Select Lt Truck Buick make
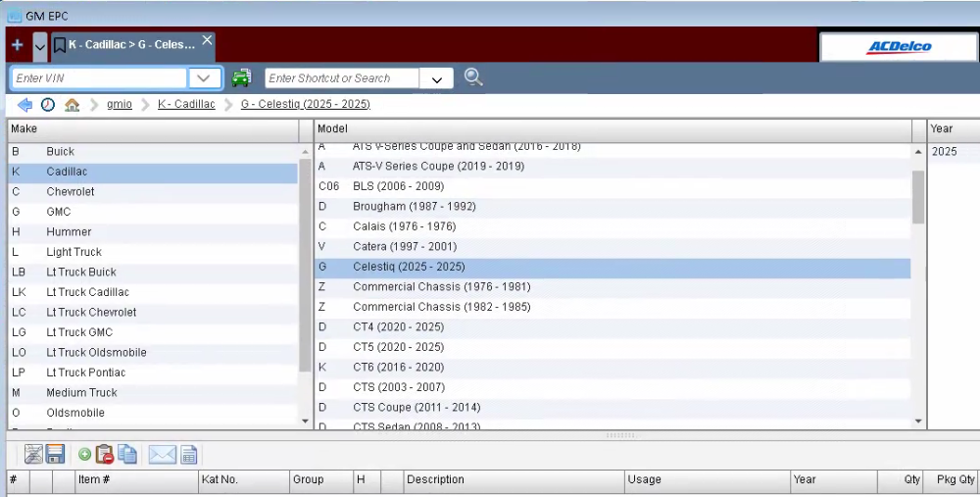 tap(153, 272)
